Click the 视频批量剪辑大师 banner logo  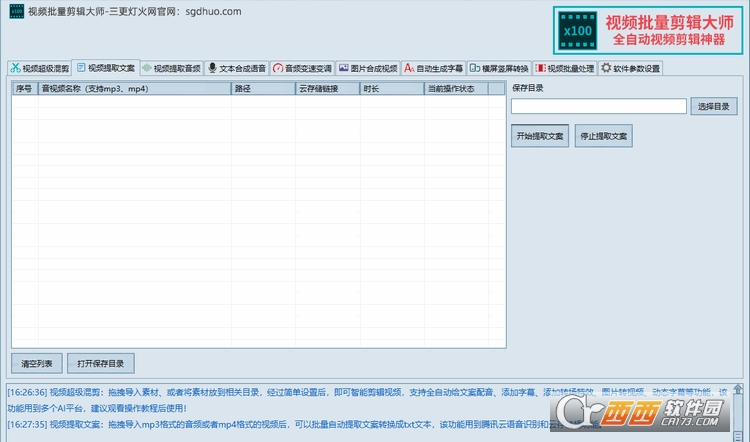click(x=648, y=31)
